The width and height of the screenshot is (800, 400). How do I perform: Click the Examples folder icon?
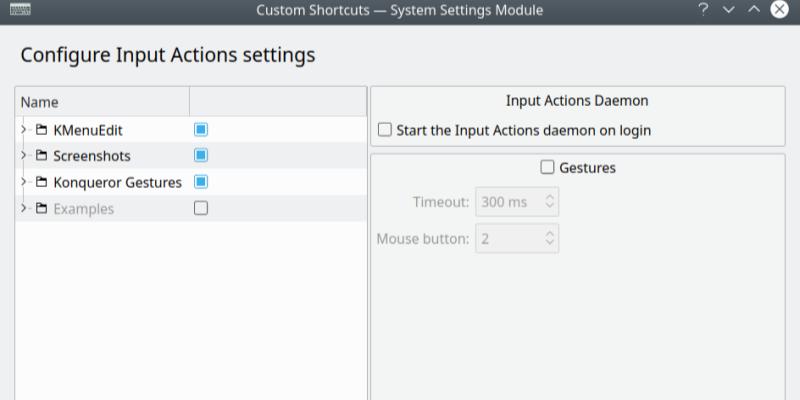coord(41,208)
